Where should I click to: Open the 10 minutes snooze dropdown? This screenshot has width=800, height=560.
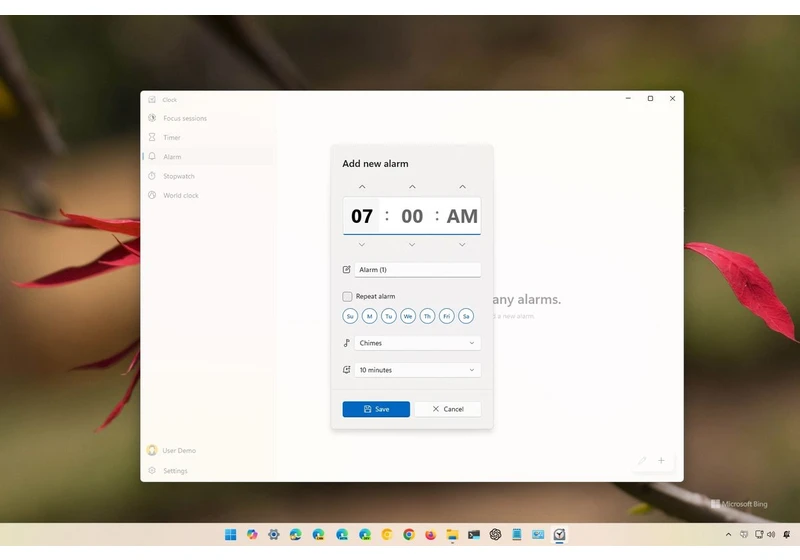pyautogui.click(x=417, y=370)
